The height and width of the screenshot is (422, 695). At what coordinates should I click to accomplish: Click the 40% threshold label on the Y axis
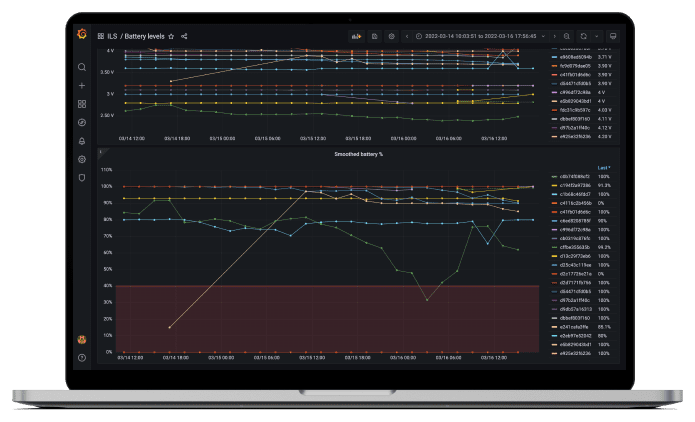[108, 286]
